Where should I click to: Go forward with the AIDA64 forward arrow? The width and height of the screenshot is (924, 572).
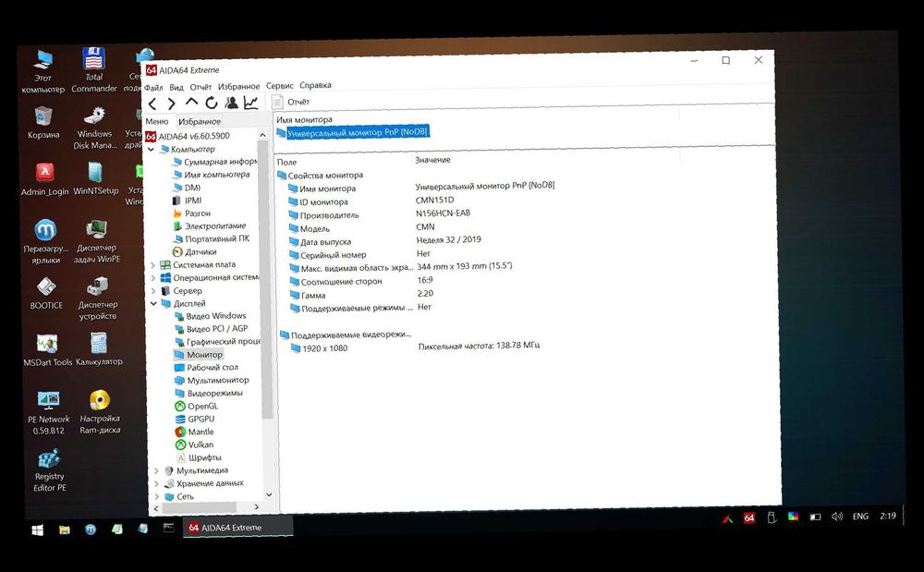172,103
